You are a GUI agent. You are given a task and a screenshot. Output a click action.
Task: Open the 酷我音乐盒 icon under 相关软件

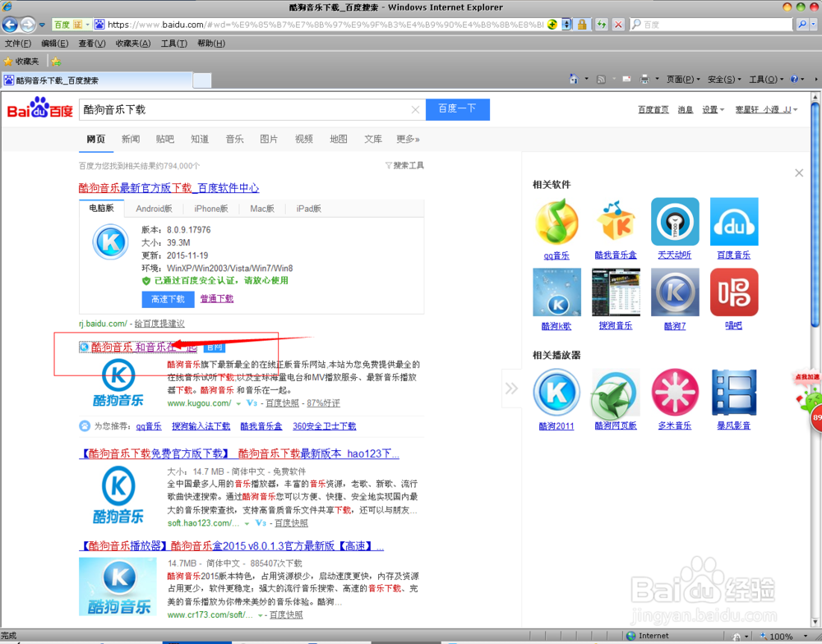pos(616,222)
